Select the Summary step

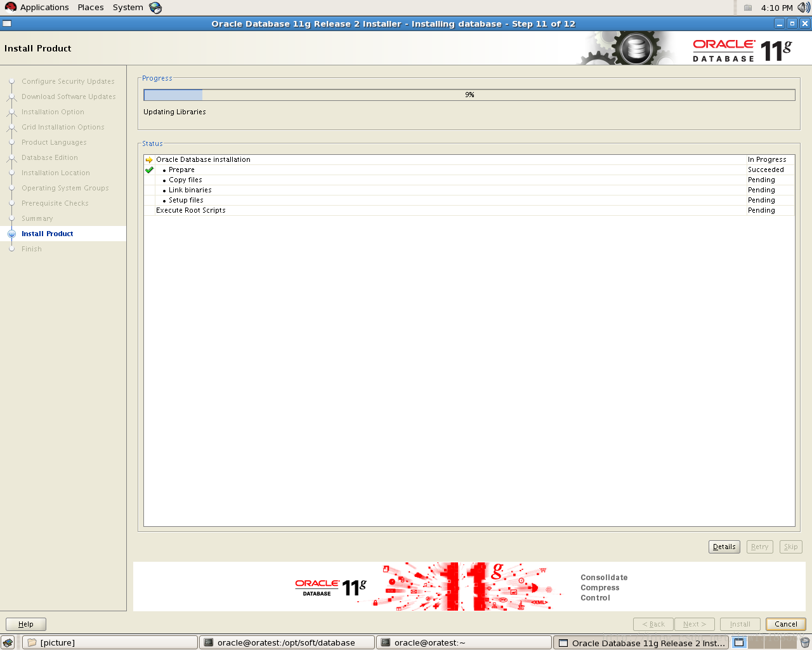tap(37, 218)
